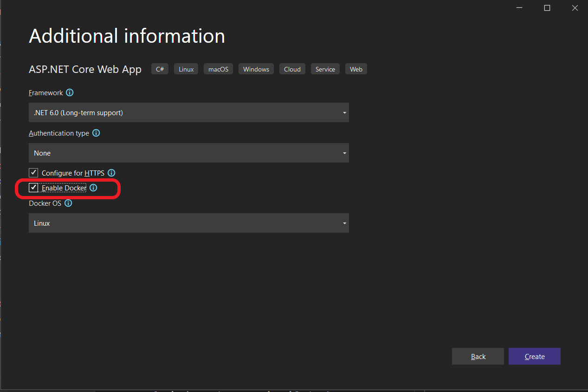Screen dimensions: 588x392
Task: Click the Windows platform tag badge
Action: [x=256, y=69]
